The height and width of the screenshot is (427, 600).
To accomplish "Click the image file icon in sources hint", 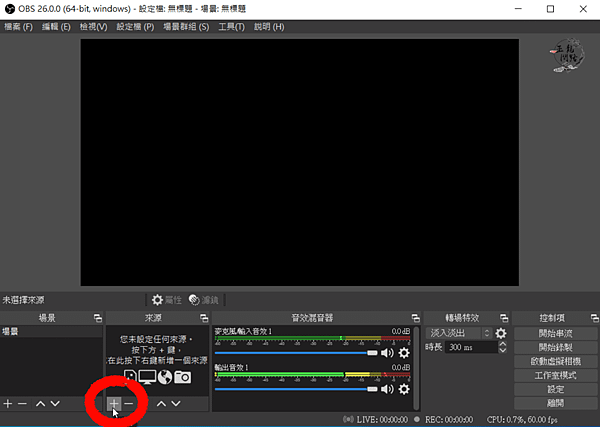I will click(130, 377).
